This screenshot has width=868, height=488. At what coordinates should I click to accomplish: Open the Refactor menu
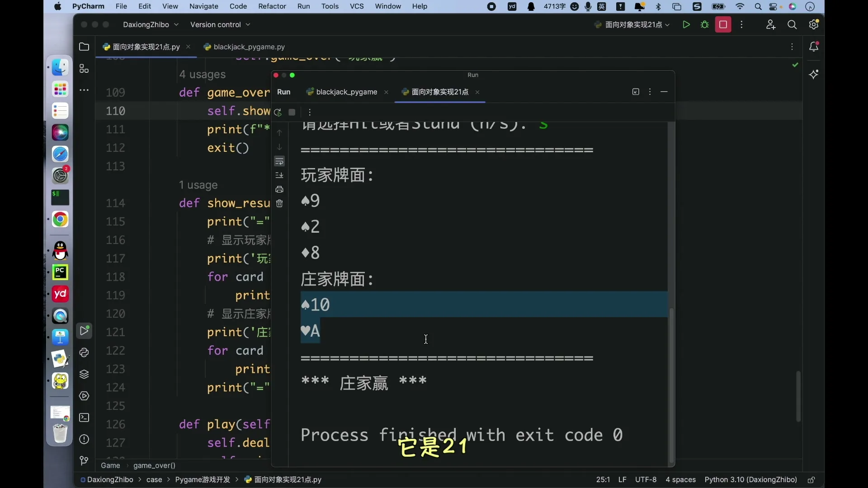click(x=272, y=6)
